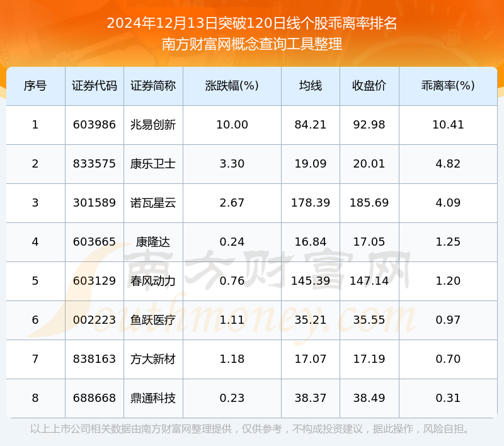Click the 证券简称 column header

(x=153, y=86)
